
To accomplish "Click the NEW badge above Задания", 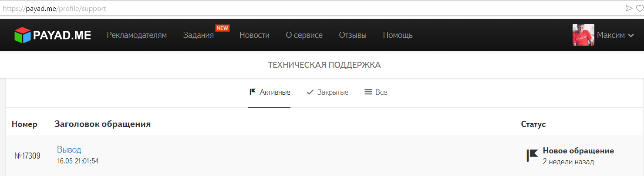I will click(x=223, y=28).
